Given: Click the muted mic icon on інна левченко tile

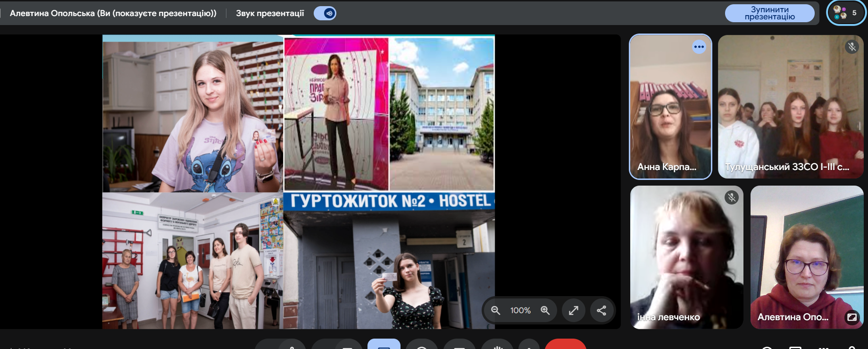Looking at the screenshot, I should pyautogui.click(x=731, y=197).
